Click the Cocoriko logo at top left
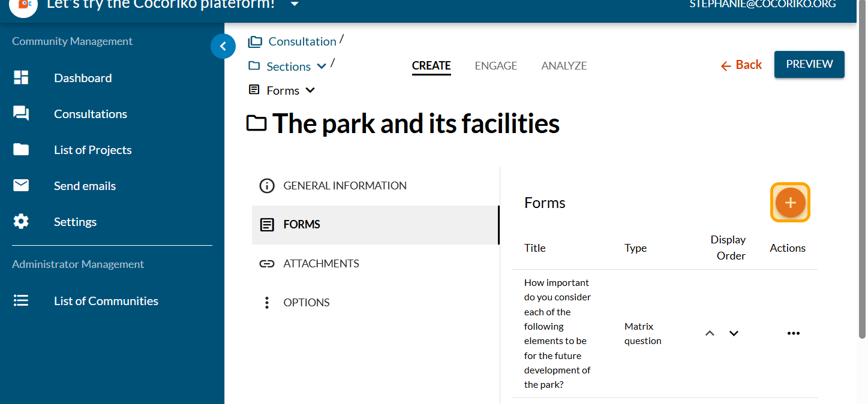The image size is (868, 404). 23,5
